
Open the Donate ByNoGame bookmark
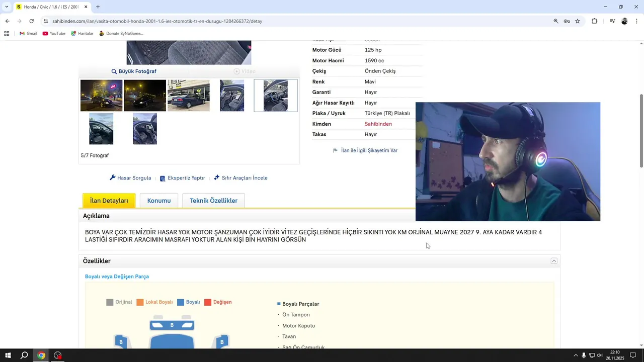[x=121, y=34]
